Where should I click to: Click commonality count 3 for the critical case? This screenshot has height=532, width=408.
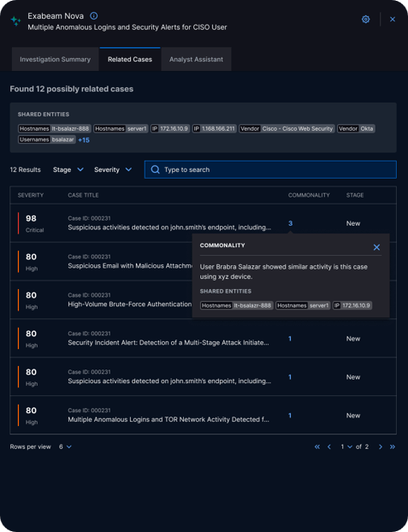(290, 223)
